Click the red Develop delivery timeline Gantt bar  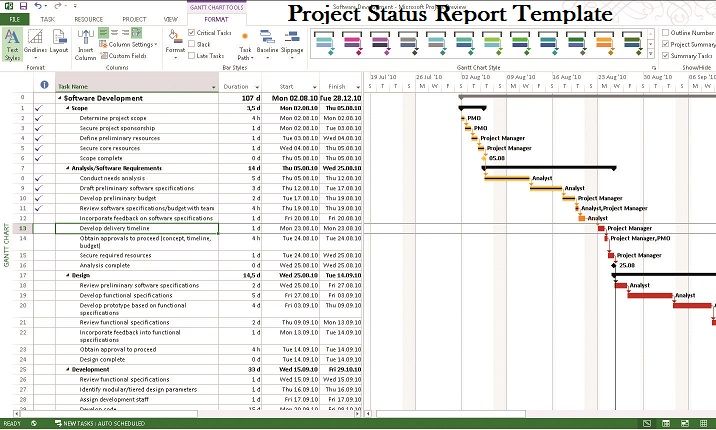[601, 228]
